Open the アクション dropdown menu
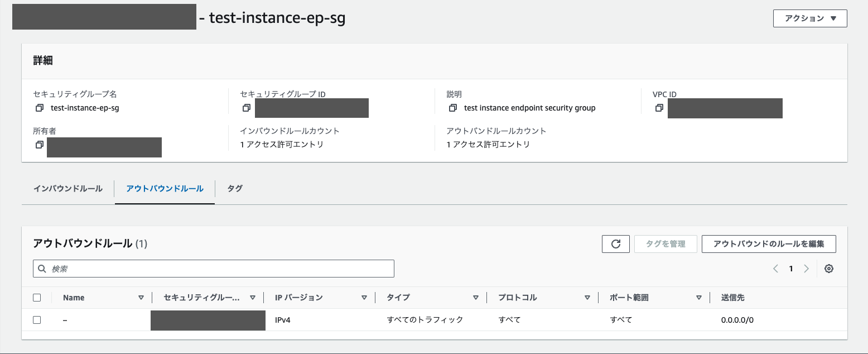 (809, 18)
